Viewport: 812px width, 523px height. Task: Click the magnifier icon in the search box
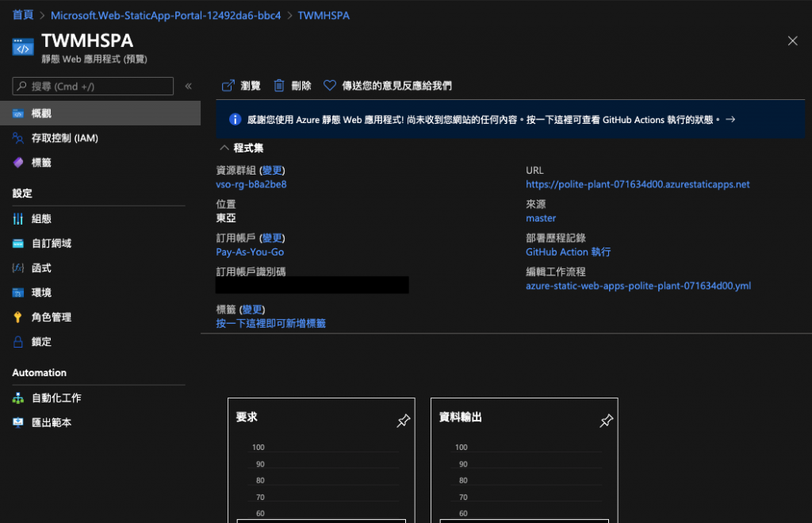point(21,86)
